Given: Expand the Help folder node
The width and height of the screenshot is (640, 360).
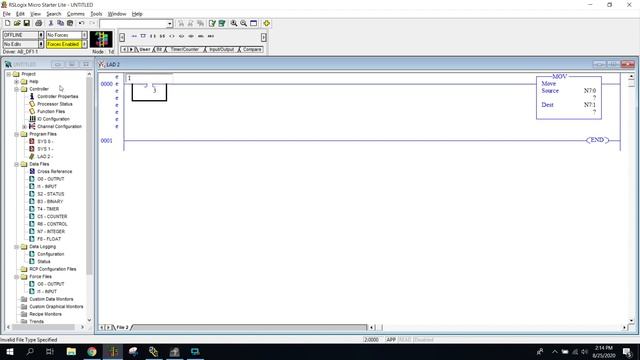Looking at the screenshot, I should point(17,82).
